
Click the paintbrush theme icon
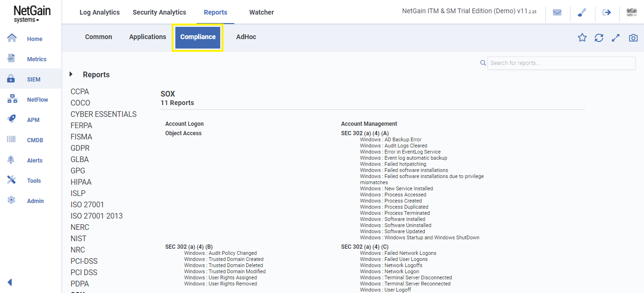tap(582, 13)
